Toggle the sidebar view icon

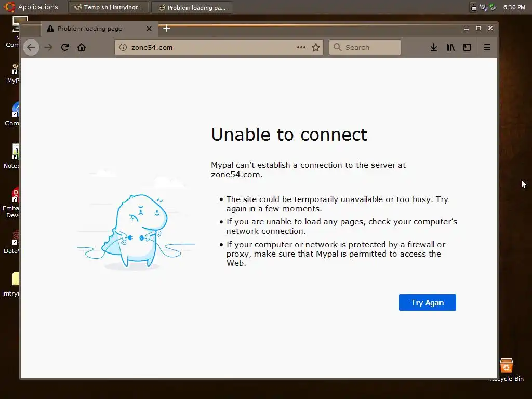click(x=467, y=47)
